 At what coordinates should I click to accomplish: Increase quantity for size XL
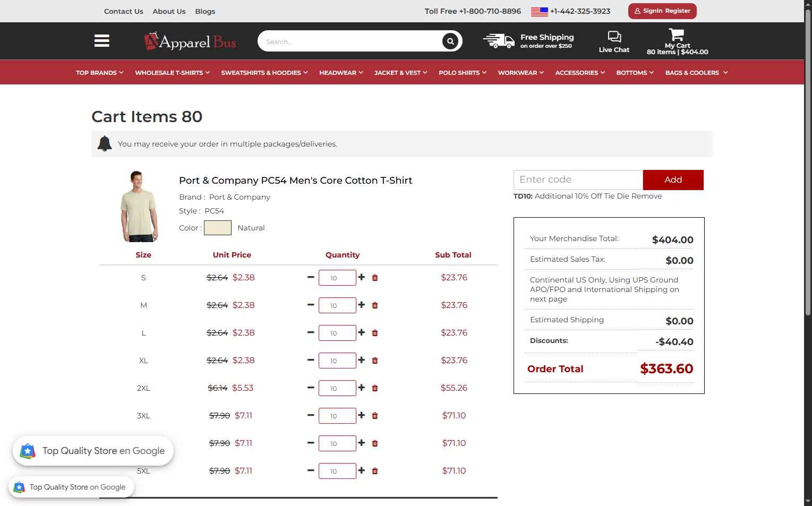point(362,360)
